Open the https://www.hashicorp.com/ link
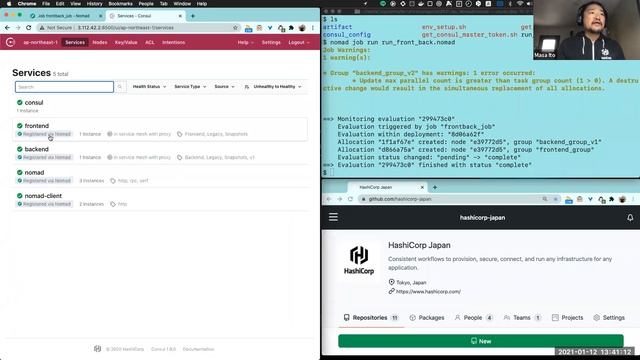640x360 pixels. 428,291
